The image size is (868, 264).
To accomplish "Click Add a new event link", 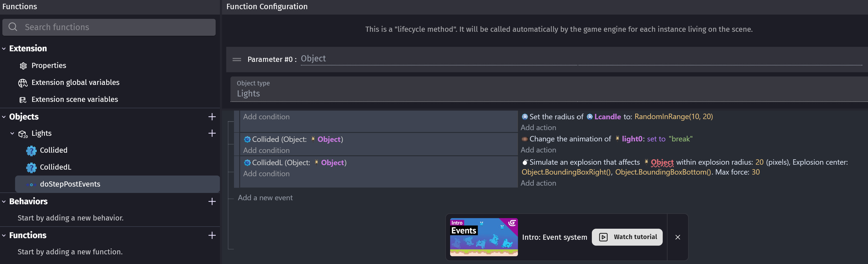I will click(x=265, y=198).
